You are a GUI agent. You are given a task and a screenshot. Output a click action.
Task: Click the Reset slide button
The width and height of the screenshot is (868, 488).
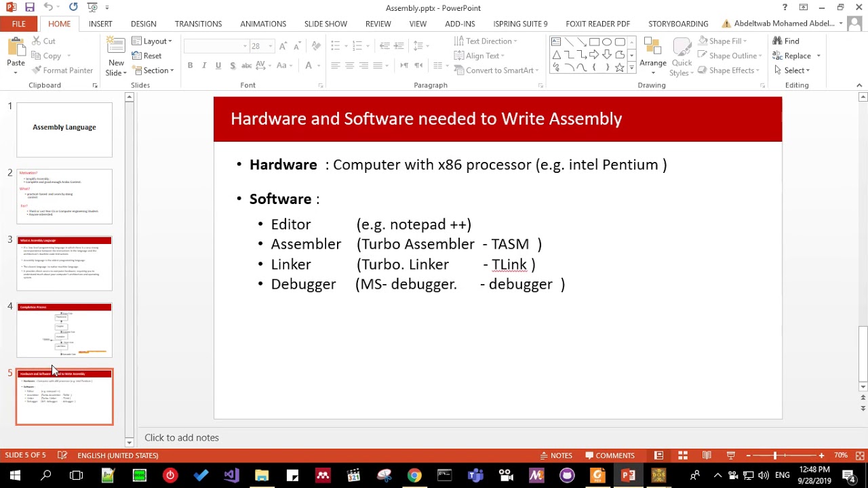point(147,56)
